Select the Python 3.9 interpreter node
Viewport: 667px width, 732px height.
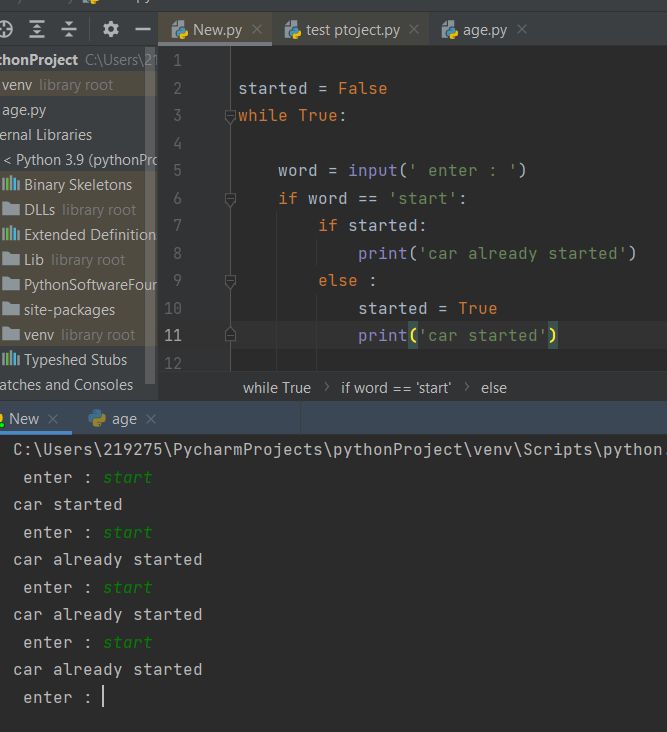[72, 160]
